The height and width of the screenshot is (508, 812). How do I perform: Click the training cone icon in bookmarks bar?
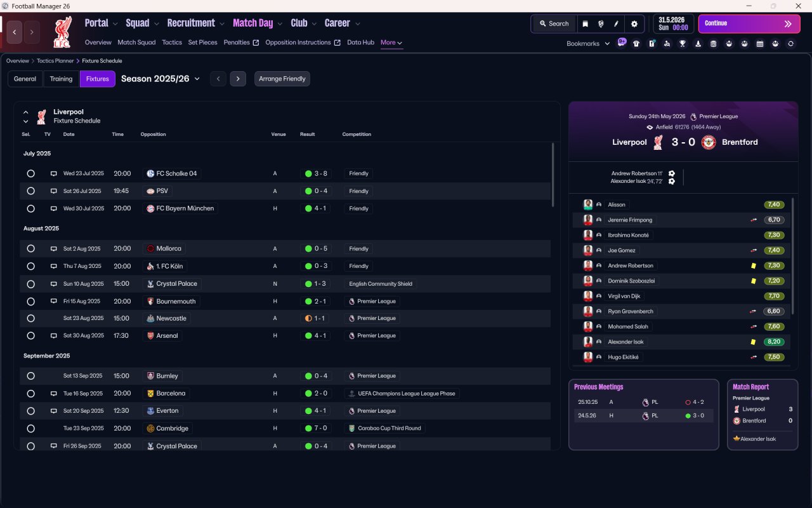pos(698,44)
